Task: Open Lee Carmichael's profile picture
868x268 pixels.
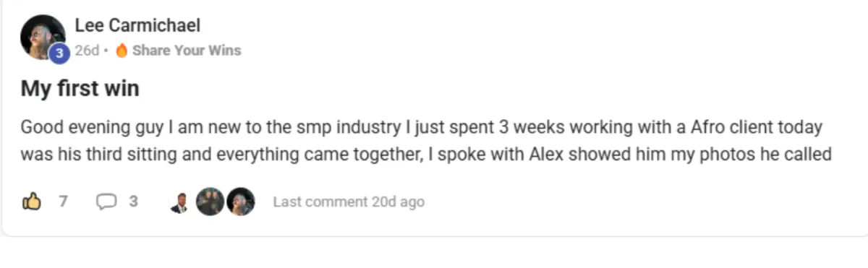Action: coord(43,38)
